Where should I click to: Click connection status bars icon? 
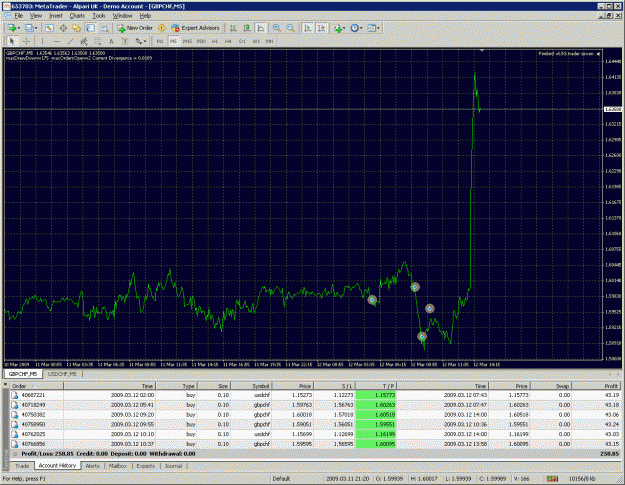[x=552, y=479]
